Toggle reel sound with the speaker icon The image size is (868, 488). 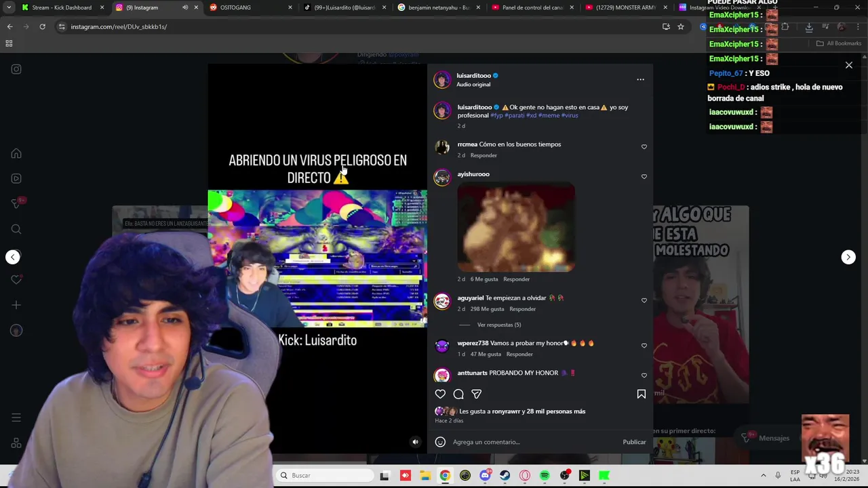tap(416, 442)
